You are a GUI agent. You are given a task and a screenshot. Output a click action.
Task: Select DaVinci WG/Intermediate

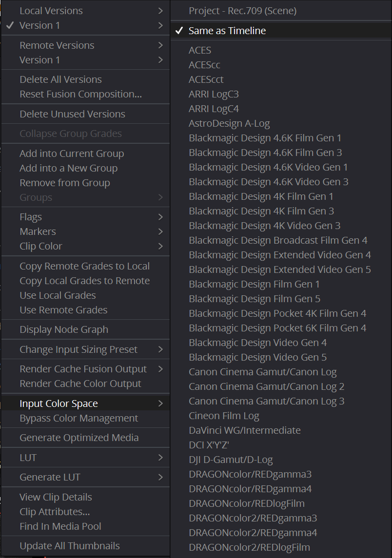pyautogui.click(x=281, y=430)
